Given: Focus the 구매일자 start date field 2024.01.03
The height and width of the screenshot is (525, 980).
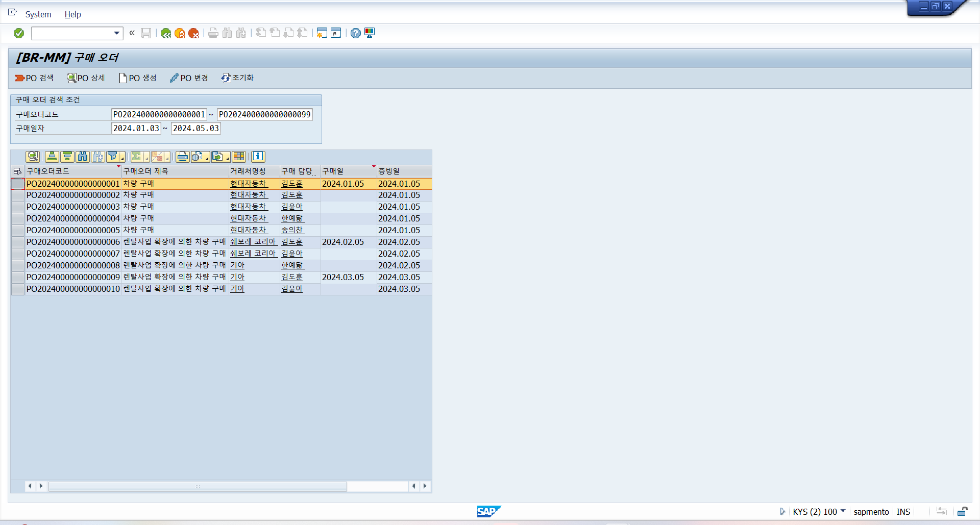Looking at the screenshot, I should pyautogui.click(x=136, y=129).
